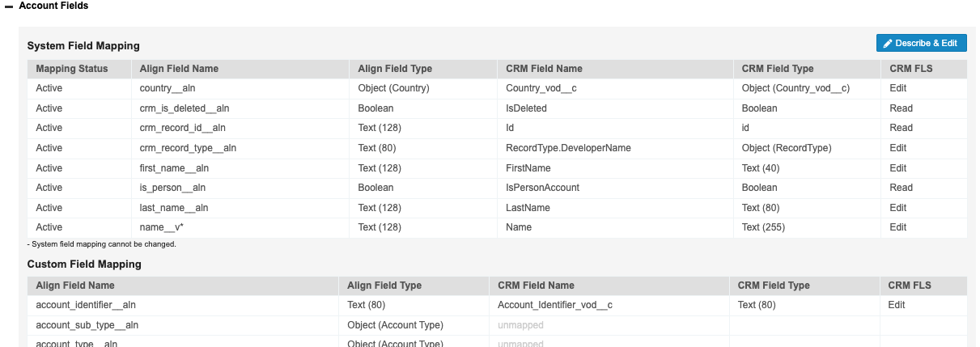The height and width of the screenshot is (347, 980).
Task: Collapse the Account Fields section
Action: click(9, 6)
